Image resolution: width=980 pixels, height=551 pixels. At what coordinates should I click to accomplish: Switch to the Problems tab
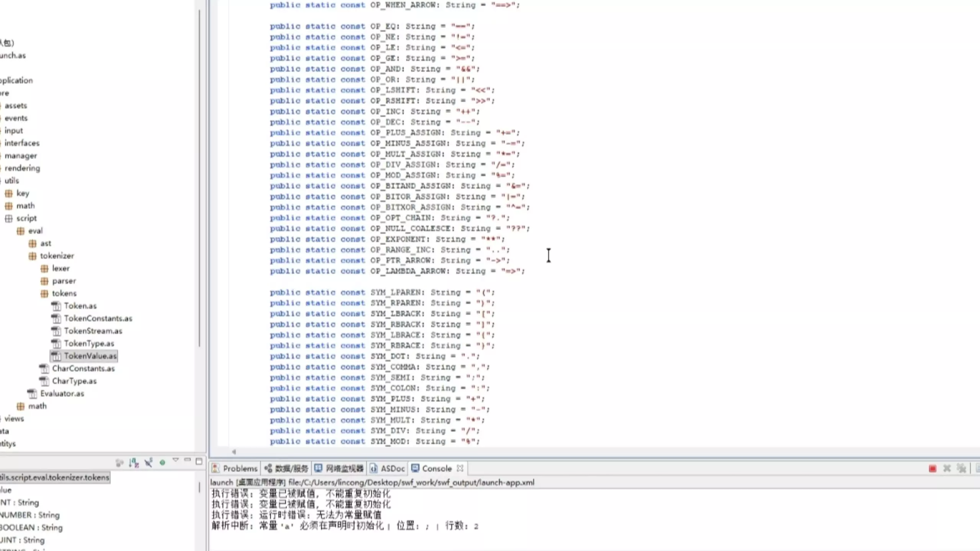point(240,468)
